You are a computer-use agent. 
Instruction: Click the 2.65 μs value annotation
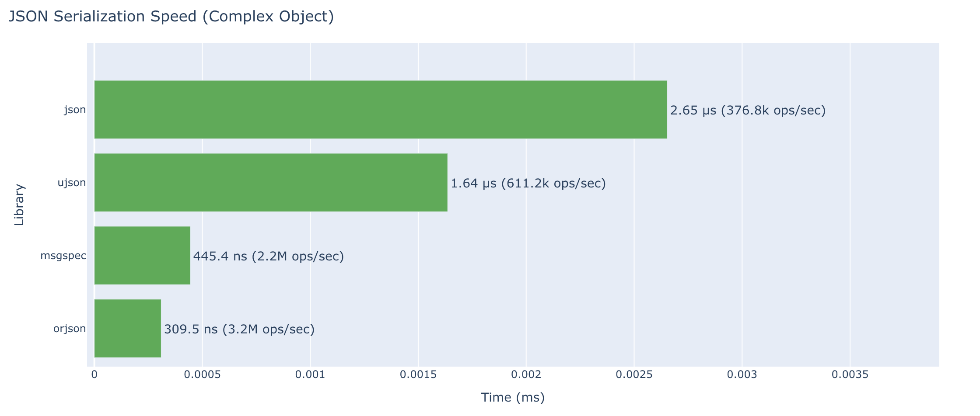(x=748, y=111)
